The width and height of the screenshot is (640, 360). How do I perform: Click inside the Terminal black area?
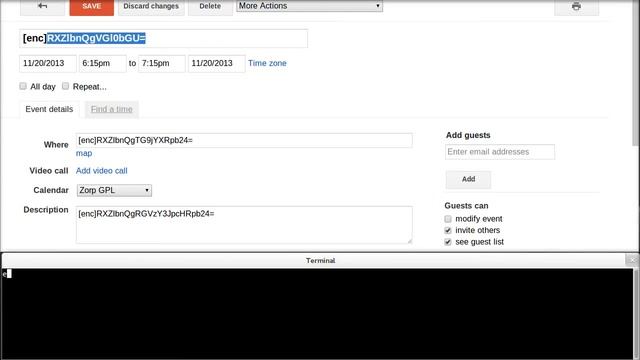(x=318, y=313)
